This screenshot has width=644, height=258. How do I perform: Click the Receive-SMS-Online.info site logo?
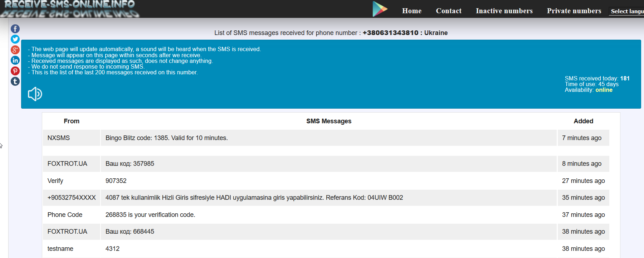pyautogui.click(x=70, y=9)
